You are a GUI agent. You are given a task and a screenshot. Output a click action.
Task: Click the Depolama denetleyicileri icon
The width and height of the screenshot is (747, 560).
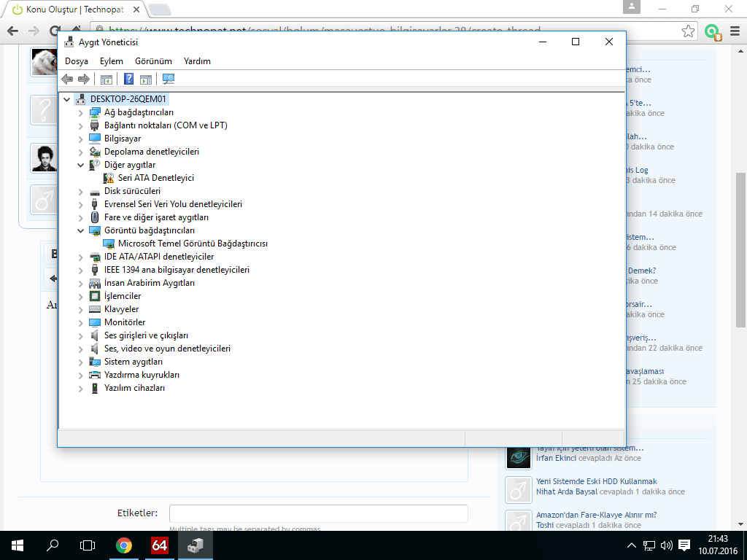tap(95, 152)
